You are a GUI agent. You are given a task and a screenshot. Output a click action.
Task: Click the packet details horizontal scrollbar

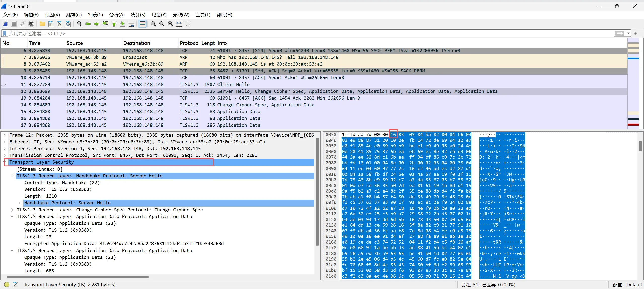tap(78, 277)
